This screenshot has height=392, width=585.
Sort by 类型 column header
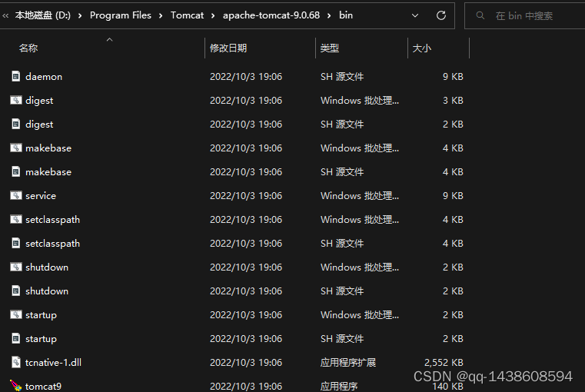(x=330, y=48)
